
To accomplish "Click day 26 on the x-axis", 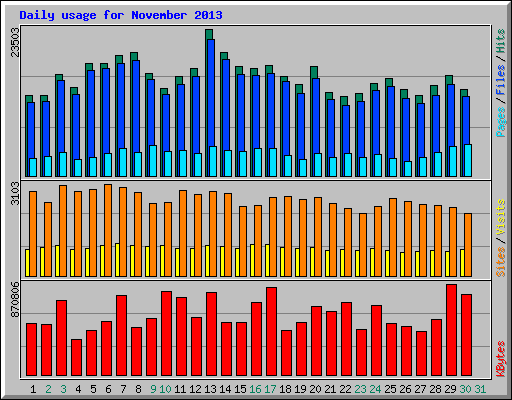I will click(x=405, y=389).
